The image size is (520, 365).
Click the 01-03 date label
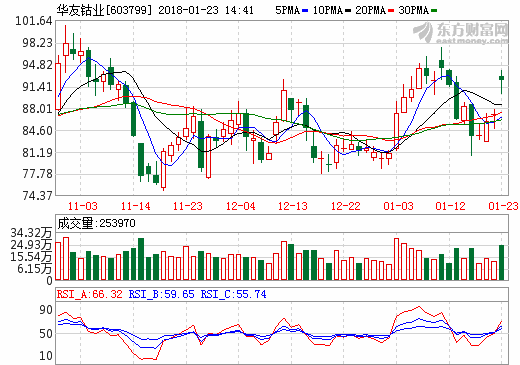(x=398, y=206)
